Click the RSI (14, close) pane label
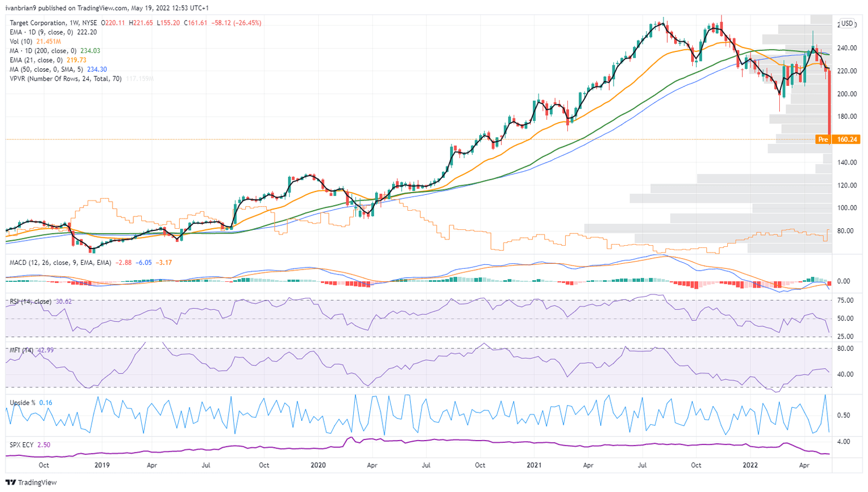This screenshot has height=492, width=868. (x=30, y=302)
